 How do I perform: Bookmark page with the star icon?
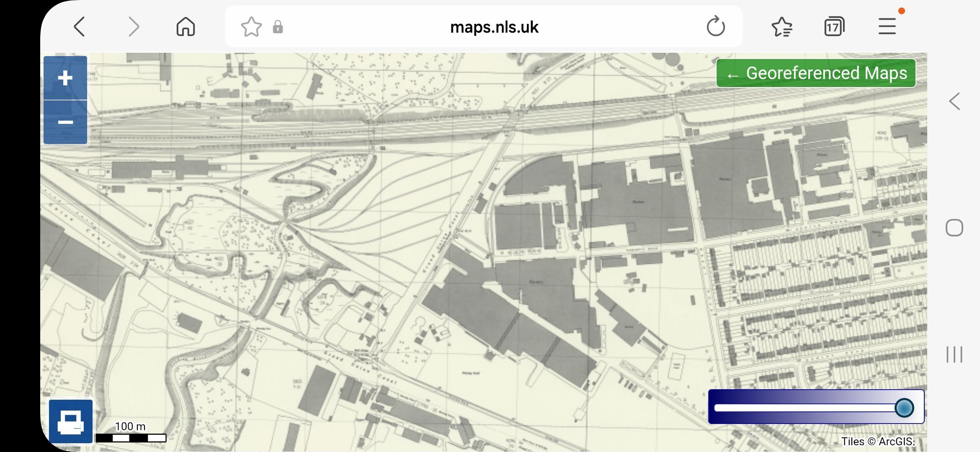tap(251, 27)
